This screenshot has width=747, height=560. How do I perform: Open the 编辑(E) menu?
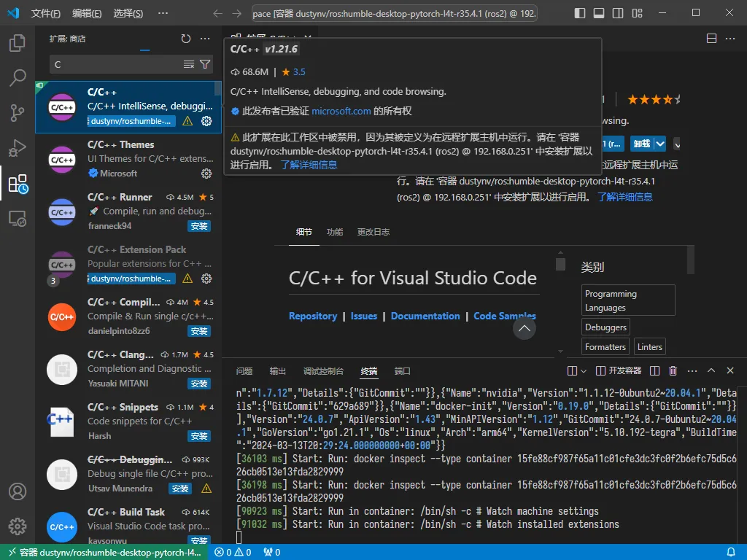pos(87,13)
